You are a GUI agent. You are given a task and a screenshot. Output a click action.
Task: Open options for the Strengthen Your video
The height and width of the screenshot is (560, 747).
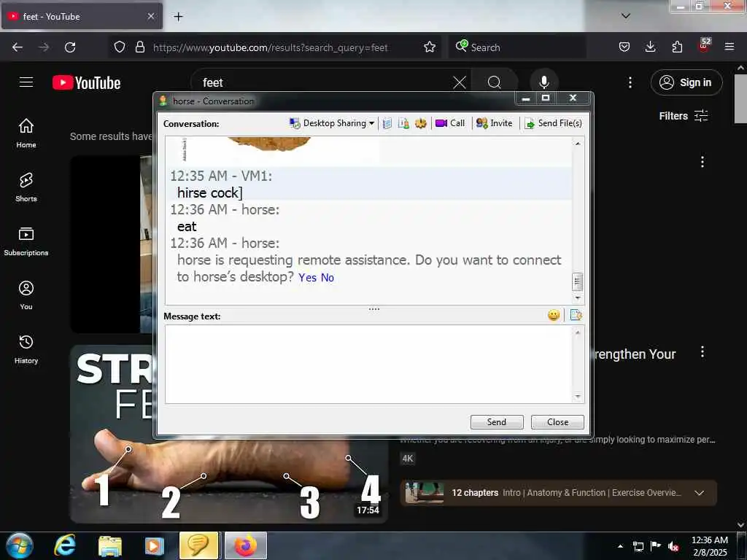pyautogui.click(x=703, y=352)
